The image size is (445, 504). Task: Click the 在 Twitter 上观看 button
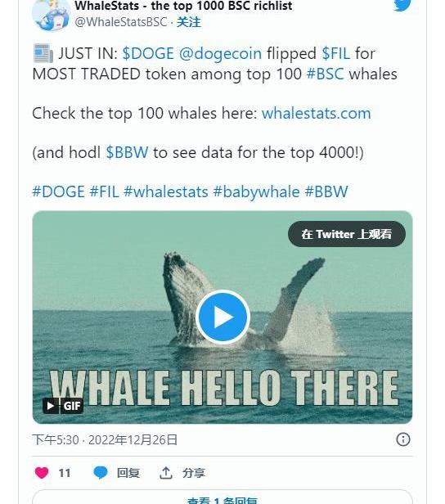click(347, 234)
